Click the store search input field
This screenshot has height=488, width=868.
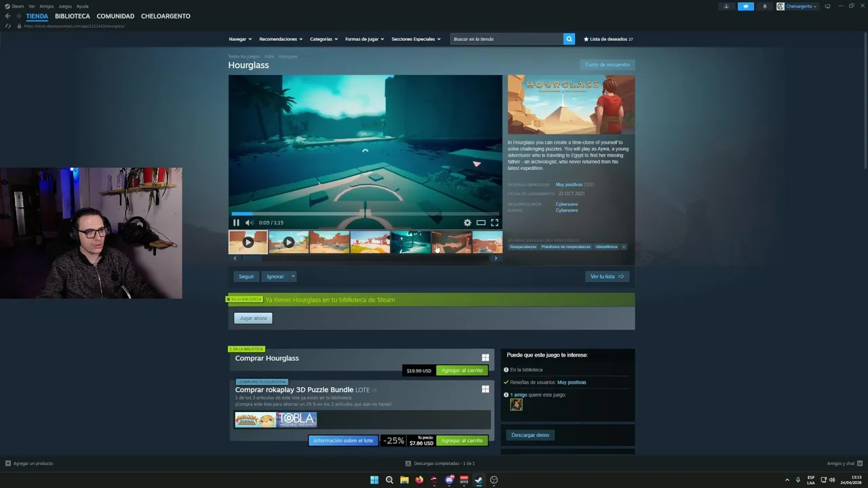tap(507, 39)
